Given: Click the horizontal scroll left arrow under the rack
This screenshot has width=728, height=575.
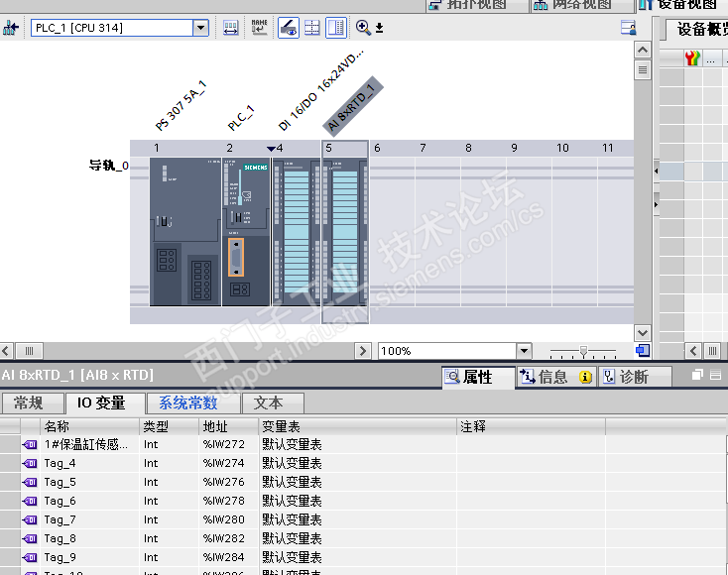Looking at the screenshot, I should 6,351.
